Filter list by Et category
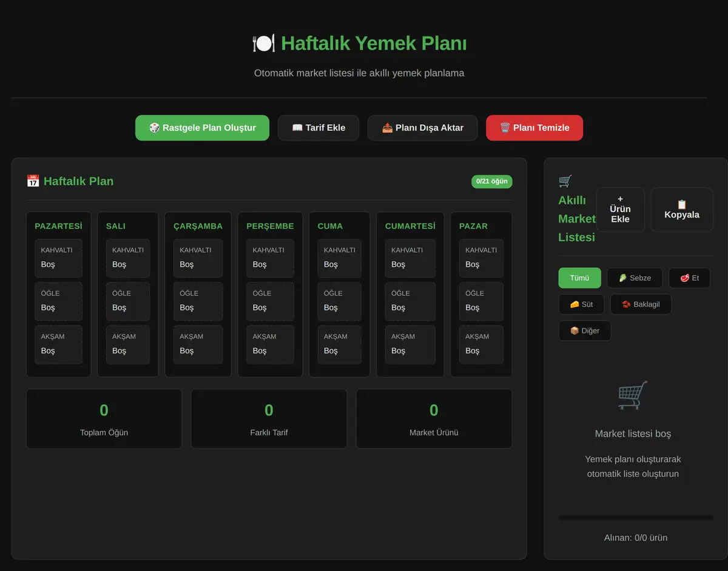728x571 pixels. click(x=689, y=278)
